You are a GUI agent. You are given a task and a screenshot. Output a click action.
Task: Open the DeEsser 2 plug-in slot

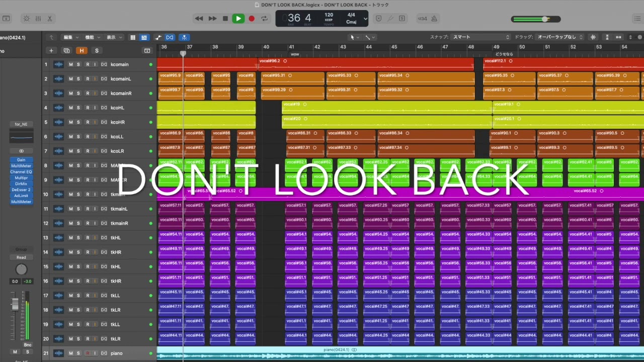(x=21, y=190)
